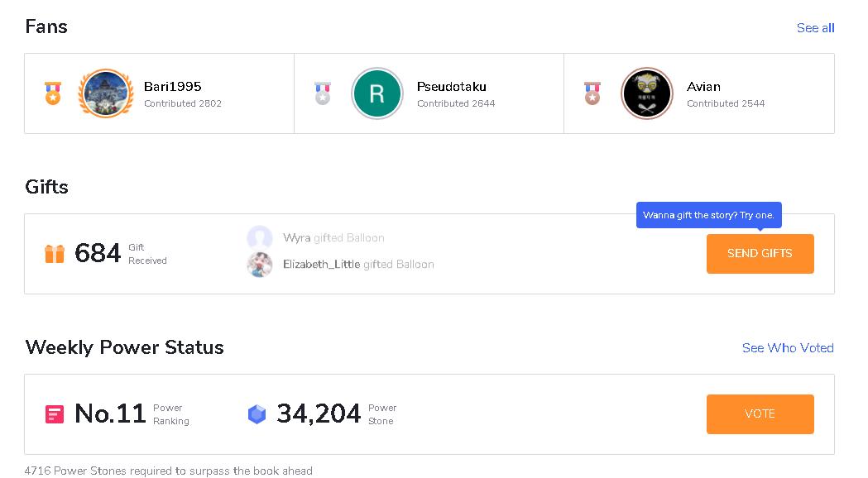Open the See Who Voted link
The width and height of the screenshot is (868, 478).
coord(788,348)
